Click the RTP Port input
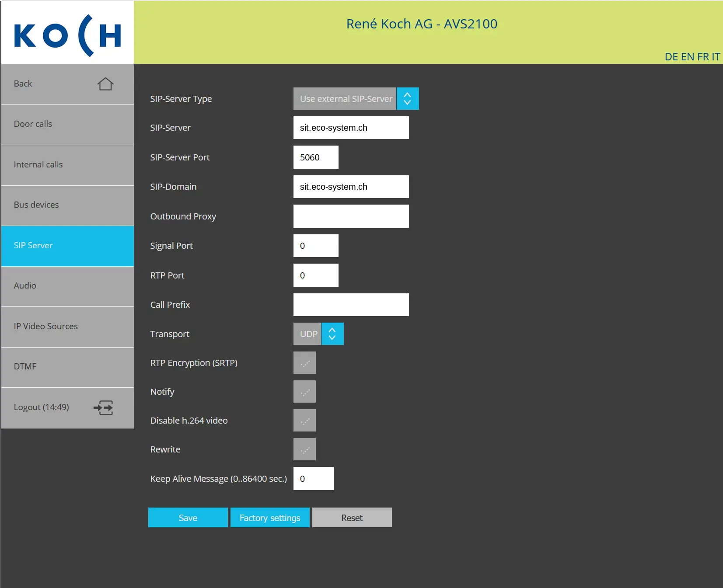723x588 pixels. 316,275
